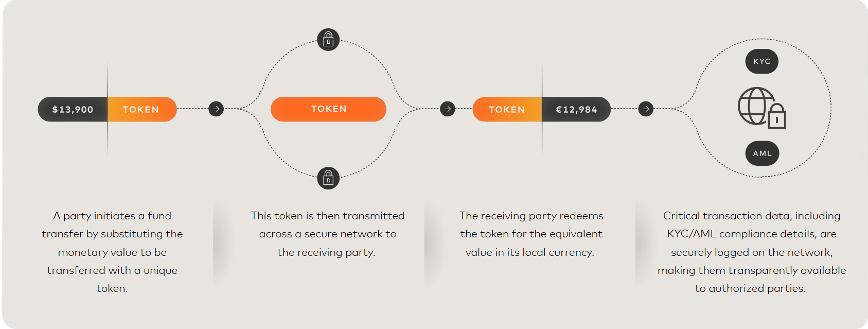Select the AML badge
The height and width of the screenshot is (329, 868).
tap(762, 153)
